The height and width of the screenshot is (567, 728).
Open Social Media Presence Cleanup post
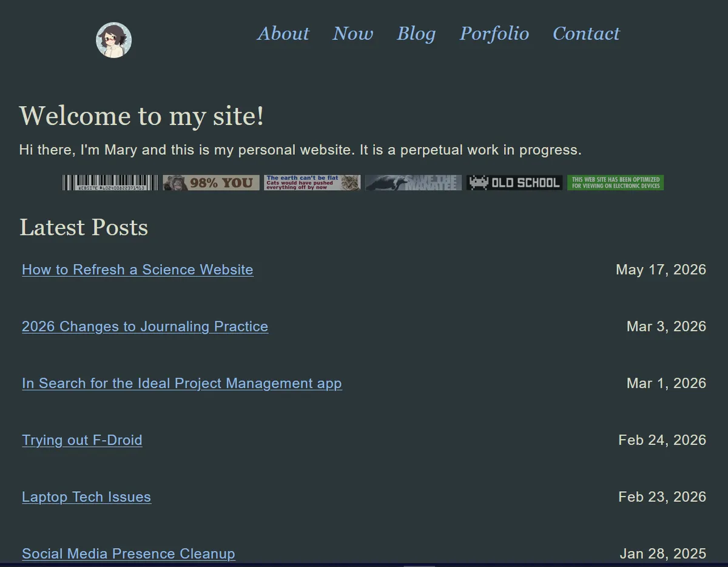129,554
